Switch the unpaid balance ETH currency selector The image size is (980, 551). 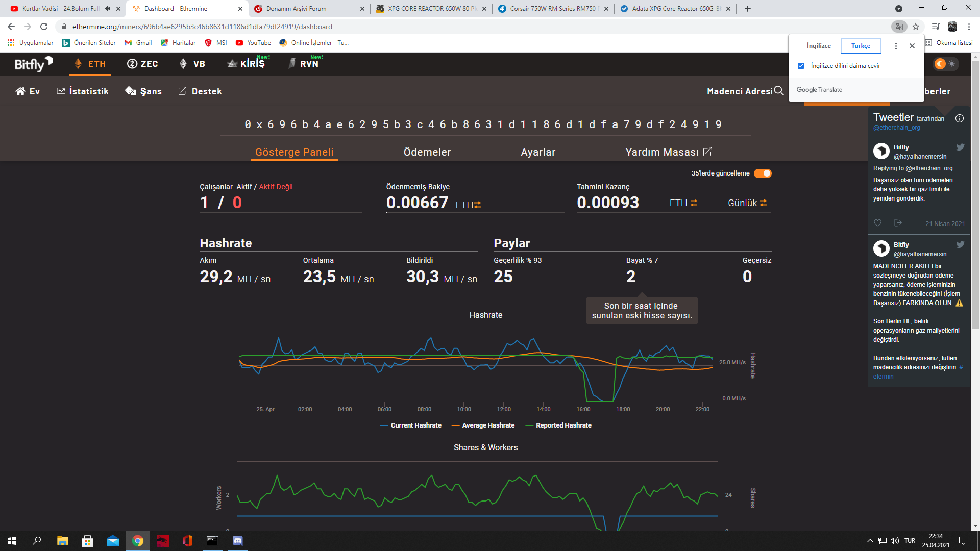click(469, 205)
